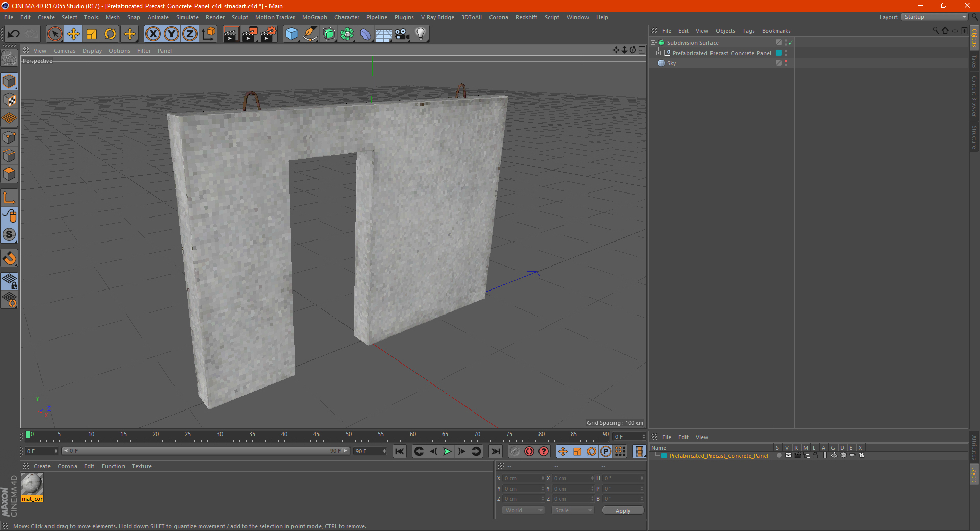Toggle Prefabricated panel visibility dots

(786, 53)
